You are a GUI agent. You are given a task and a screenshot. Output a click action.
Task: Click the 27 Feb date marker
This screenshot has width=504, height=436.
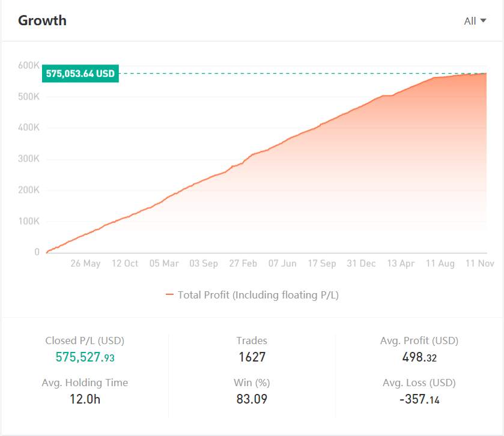[x=243, y=264]
